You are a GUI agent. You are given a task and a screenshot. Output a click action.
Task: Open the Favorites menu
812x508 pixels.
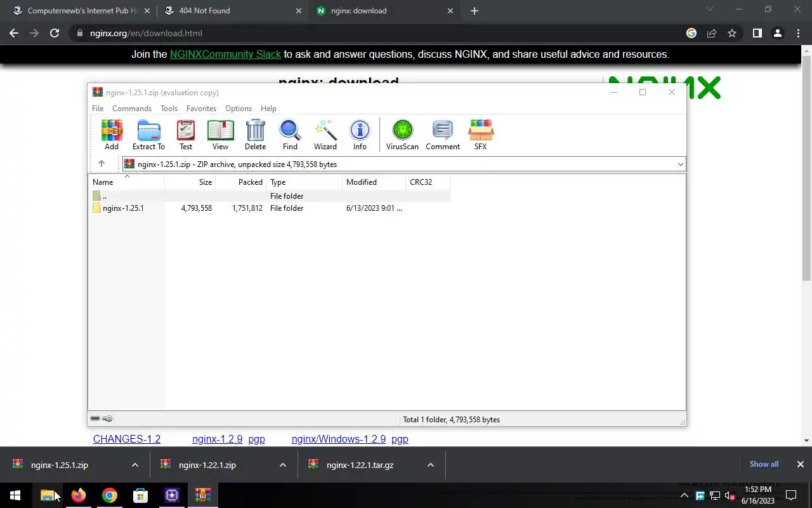[x=201, y=109]
